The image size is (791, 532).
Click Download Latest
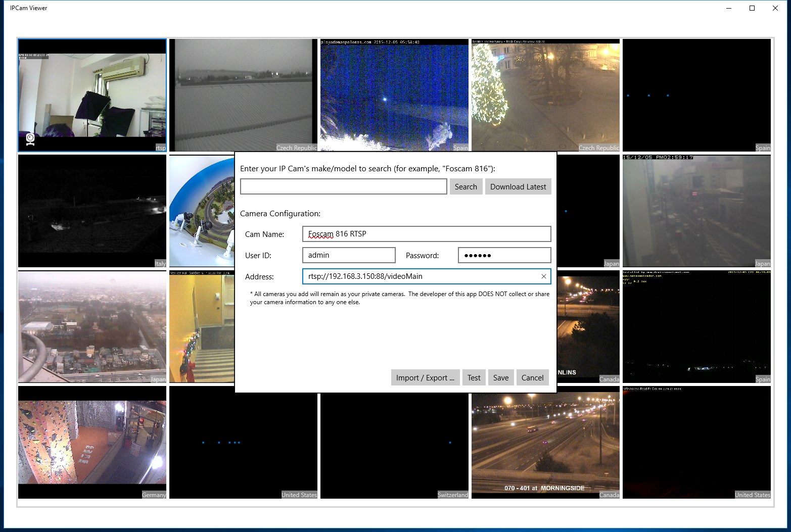point(518,186)
